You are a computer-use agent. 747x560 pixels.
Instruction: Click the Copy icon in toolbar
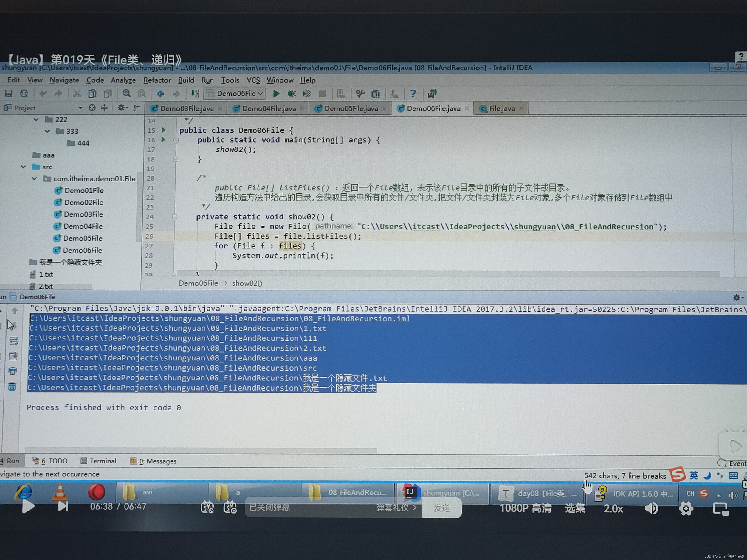(92, 94)
